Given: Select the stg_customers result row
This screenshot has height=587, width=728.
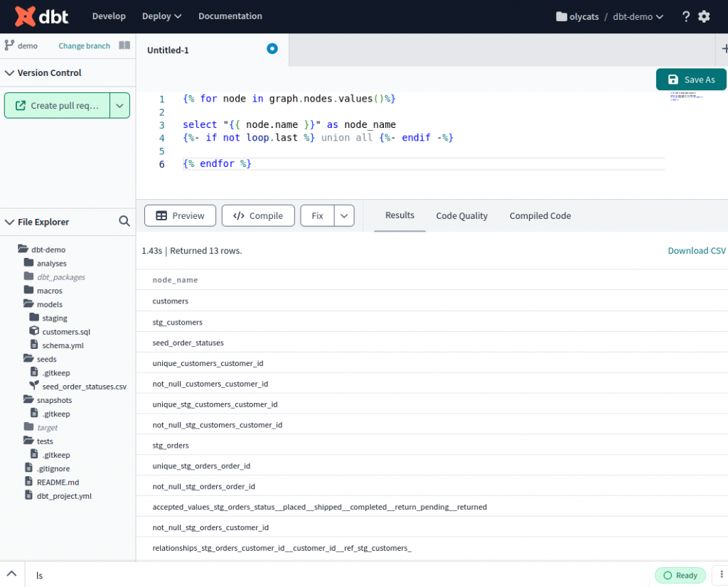Looking at the screenshot, I should [x=432, y=322].
